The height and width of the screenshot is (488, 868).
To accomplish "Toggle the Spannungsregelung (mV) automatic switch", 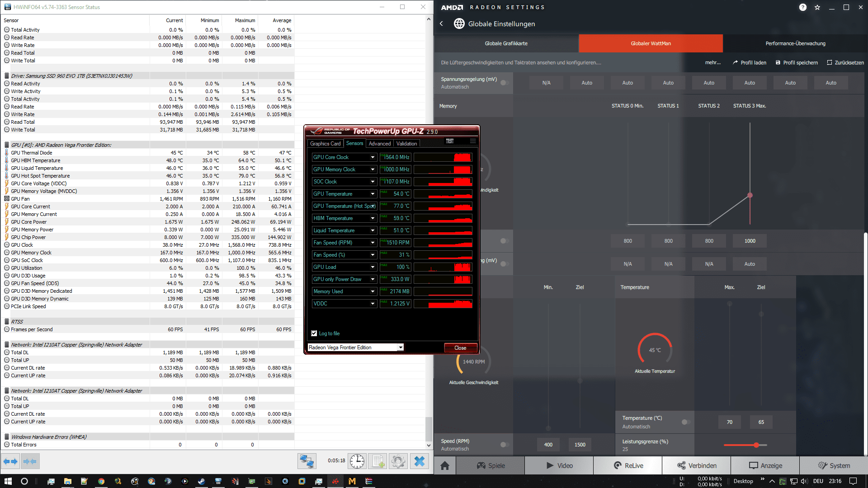I will pyautogui.click(x=505, y=83).
